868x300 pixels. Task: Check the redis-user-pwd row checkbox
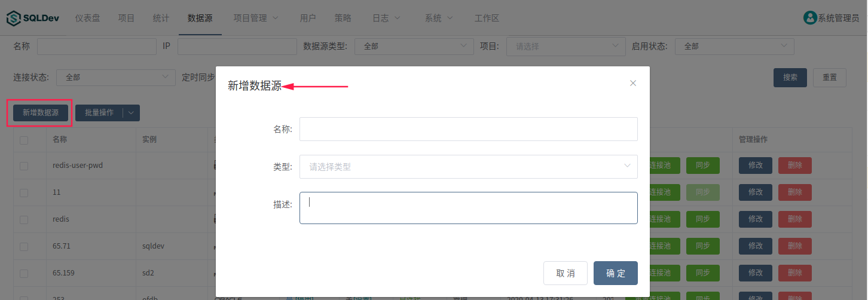click(x=24, y=166)
